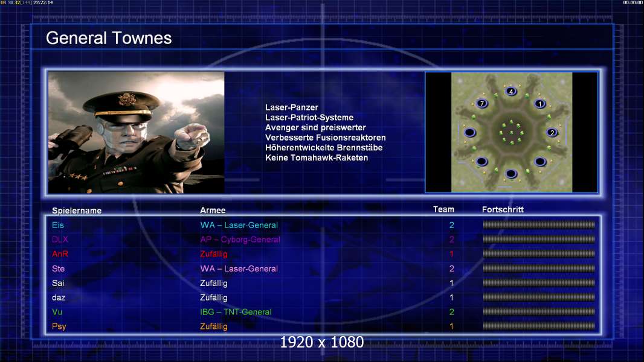Click the General Townes portrait
Viewport: 644px width, 362px height.
(x=137, y=132)
